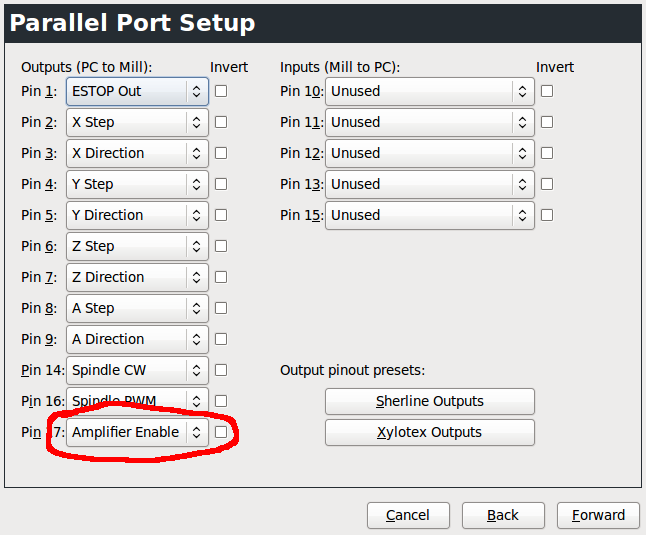Expand Pin 17 Amplifier Enable combo box

137,432
